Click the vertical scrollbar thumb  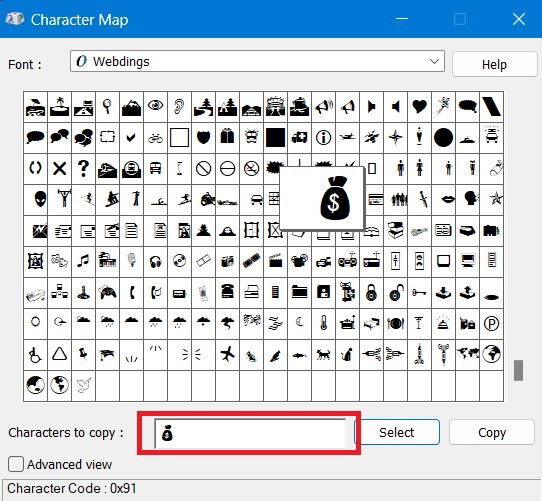coord(518,370)
